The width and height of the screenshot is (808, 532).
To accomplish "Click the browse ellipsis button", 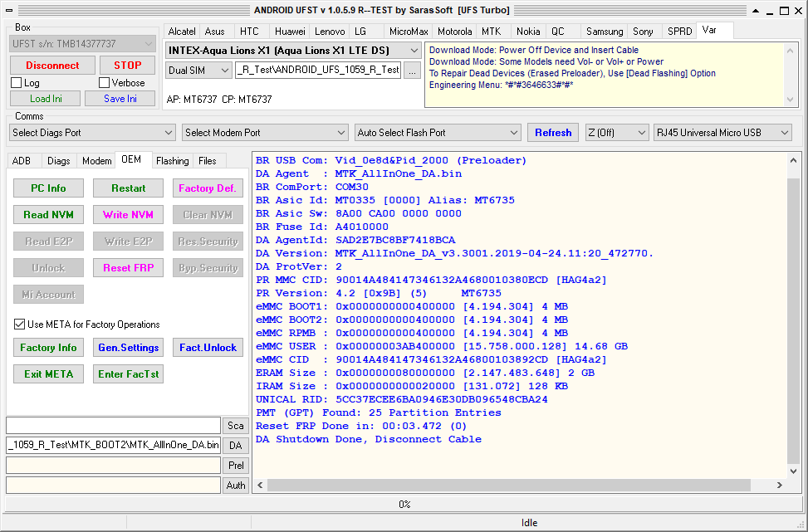I will [x=413, y=71].
